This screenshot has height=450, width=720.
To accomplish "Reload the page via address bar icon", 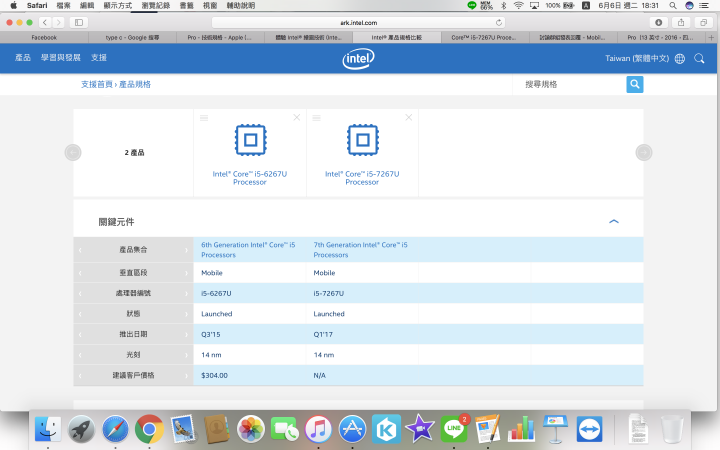I will 499,22.
